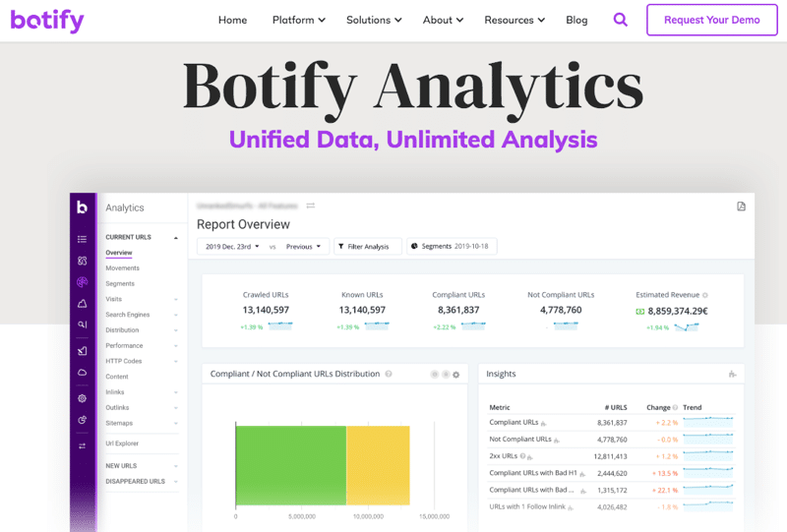Image resolution: width=787 pixels, height=532 pixels.
Task: Click the trend sparkline in Compliant URLs Insights row
Action: tap(708, 423)
